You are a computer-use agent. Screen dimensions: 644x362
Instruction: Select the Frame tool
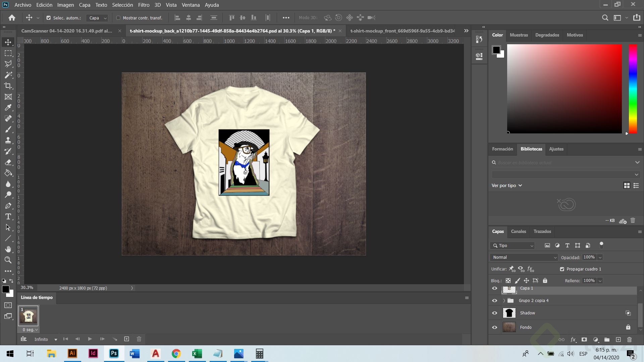[x=8, y=97]
